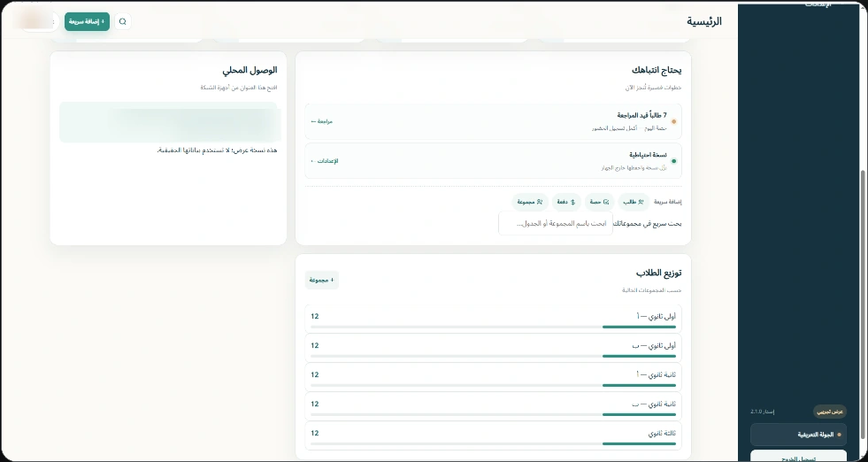Quick add a دفعة chip
This screenshot has width=868, height=462.
coord(565,202)
